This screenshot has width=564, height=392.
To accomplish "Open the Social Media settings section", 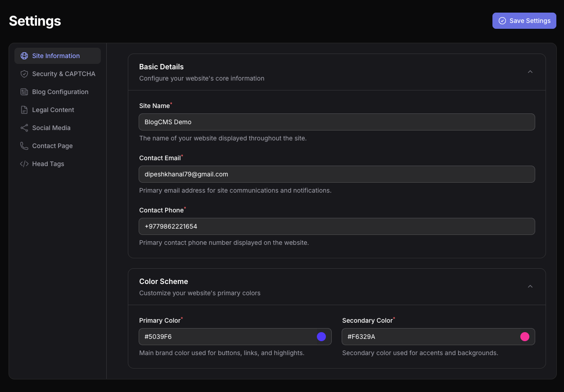I will click(x=51, y=127).
